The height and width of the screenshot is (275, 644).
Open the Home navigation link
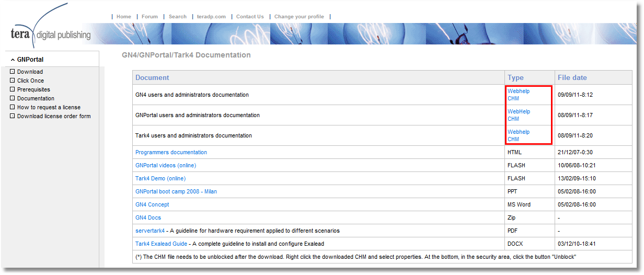pyautogui.click(x=124, y=17)
